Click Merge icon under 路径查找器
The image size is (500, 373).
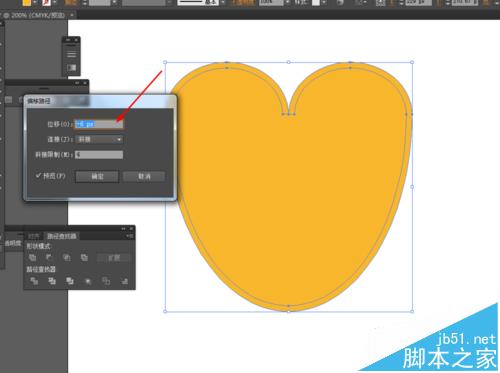(x=70, y=281)
